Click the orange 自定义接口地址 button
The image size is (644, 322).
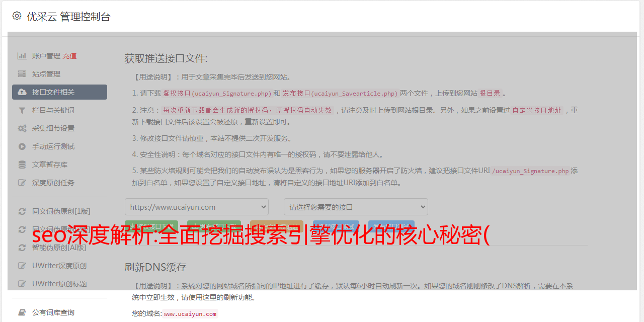coord(277,226)
